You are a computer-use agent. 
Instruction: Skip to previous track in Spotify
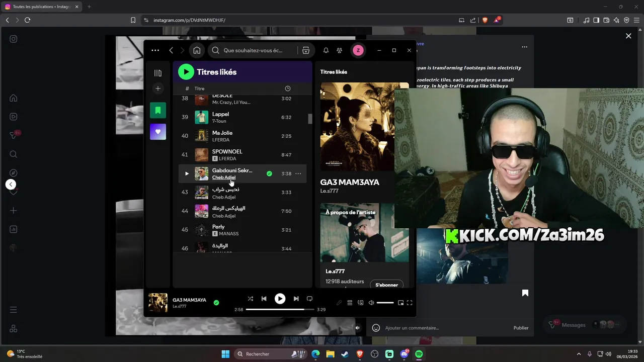pyautogui.click(x=264, y=299)
